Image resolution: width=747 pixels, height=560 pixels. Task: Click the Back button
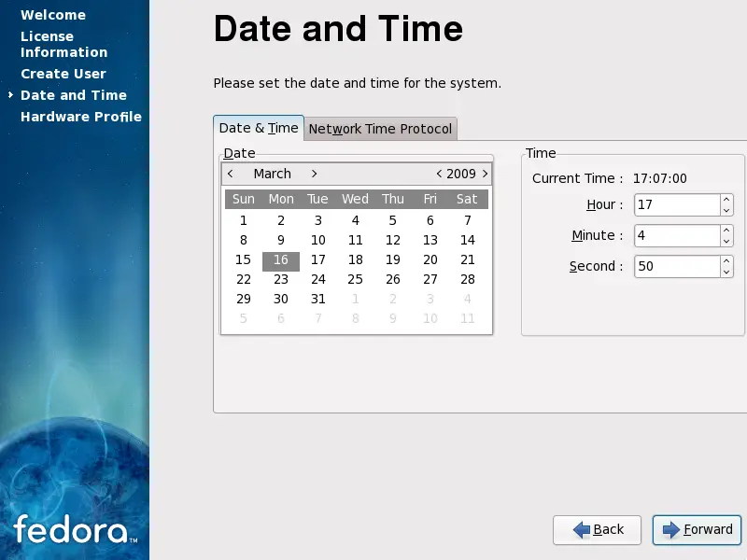pos(598,529)
